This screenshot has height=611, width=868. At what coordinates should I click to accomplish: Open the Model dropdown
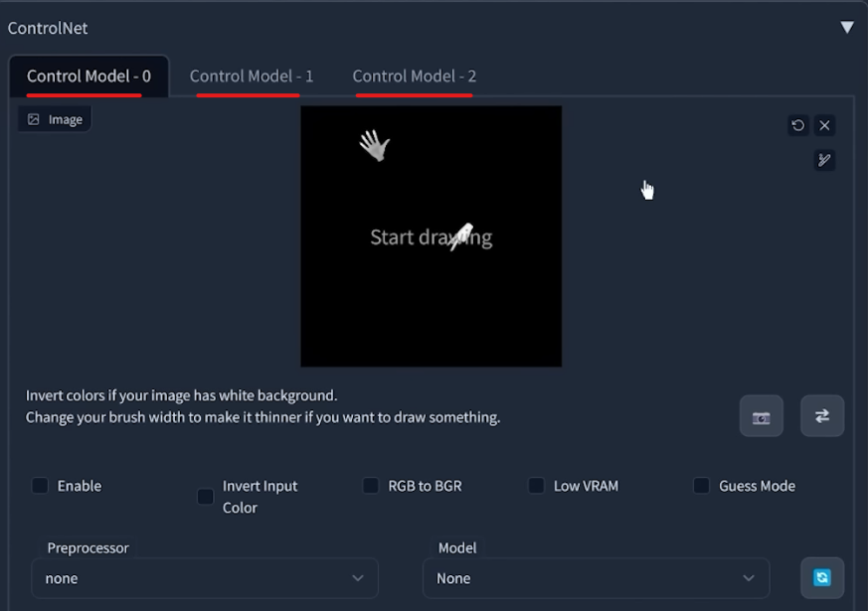click(597, 578)
